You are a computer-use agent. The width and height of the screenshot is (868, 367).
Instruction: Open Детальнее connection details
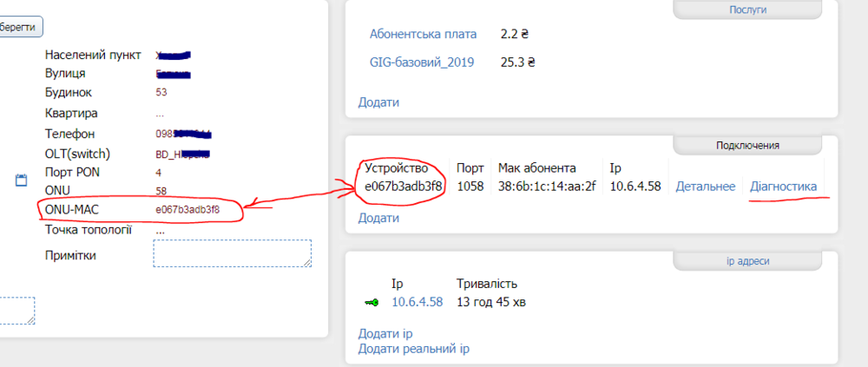click(x=705, y=187)
